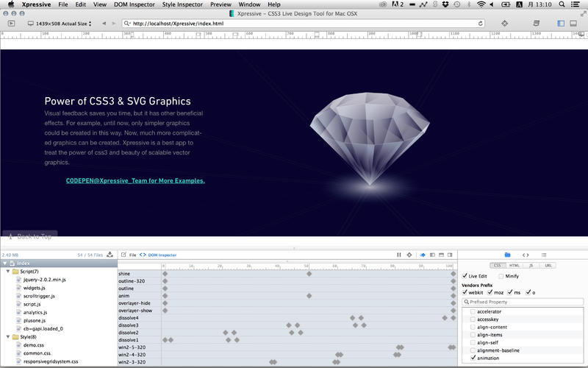
Task: Click the Back to Top button
Action: click(30, 236)
